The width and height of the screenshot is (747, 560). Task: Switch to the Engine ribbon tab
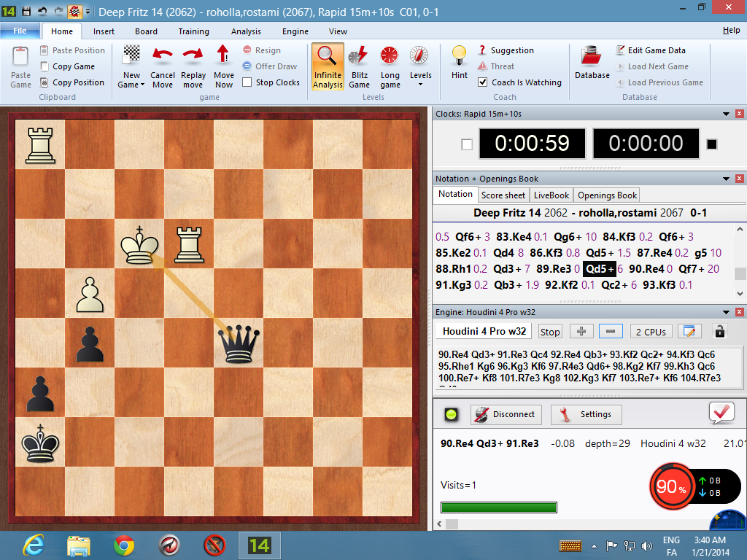click(295, 31)
